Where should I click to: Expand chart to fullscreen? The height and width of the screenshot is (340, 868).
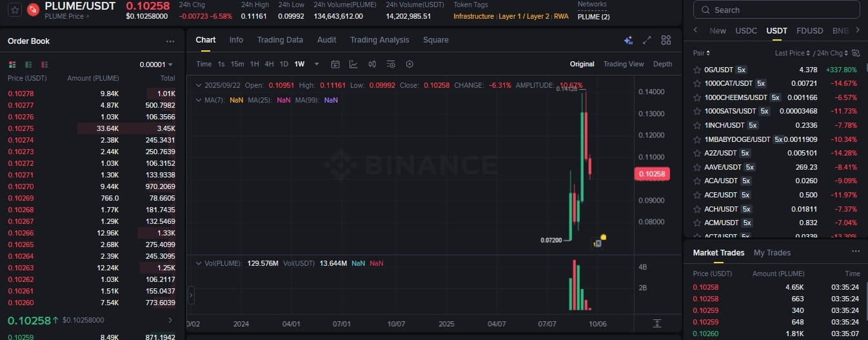click(x=647, y=40)
